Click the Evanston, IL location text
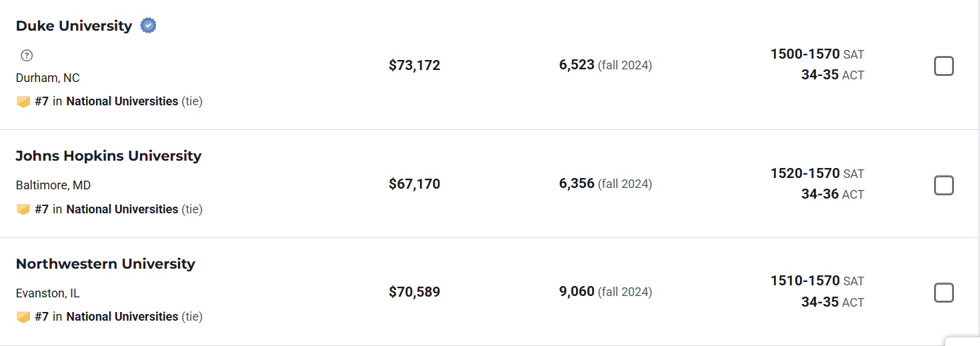The width and height of the screenshot is (980, 346). (48, 293)
